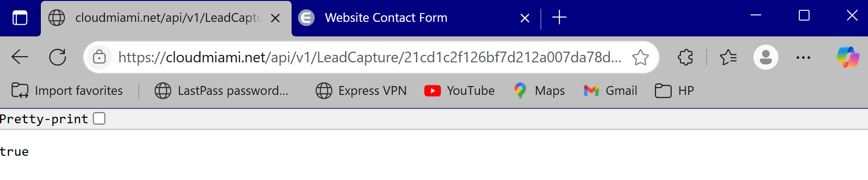The image size is (868, 180).
Task: Click the browser back arrow
Action: (x=20, y=57)
